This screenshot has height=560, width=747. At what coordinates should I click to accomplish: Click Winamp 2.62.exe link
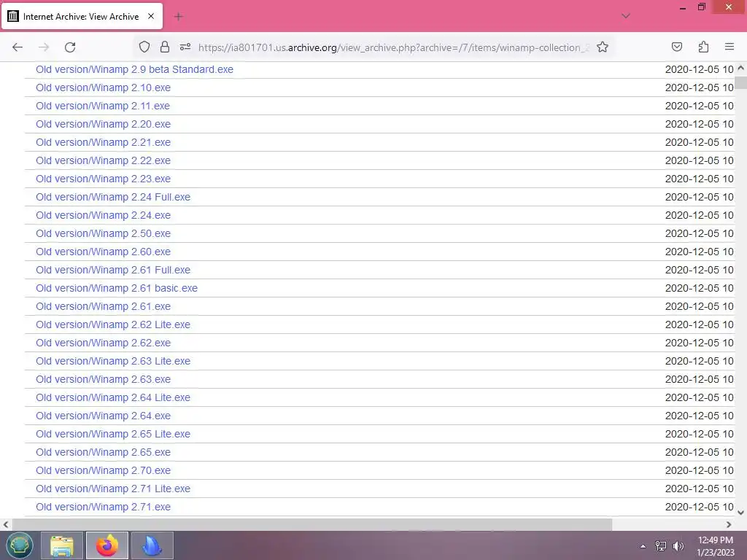[x=103, y=343]
